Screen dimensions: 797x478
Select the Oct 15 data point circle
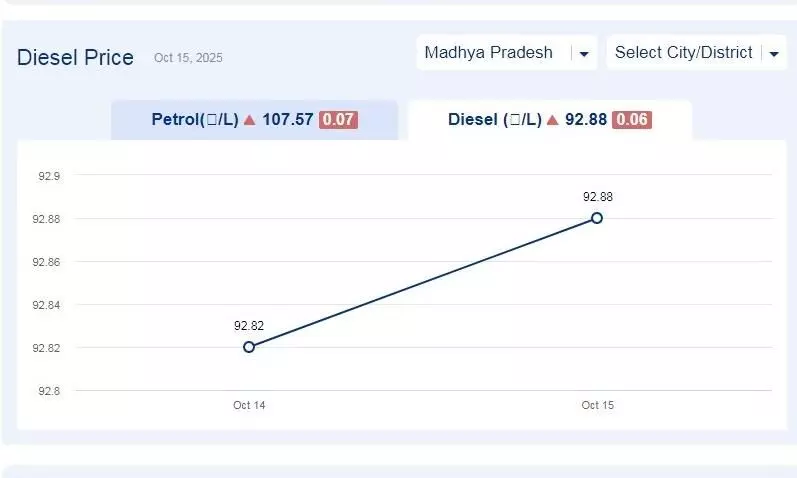[597, 218]
